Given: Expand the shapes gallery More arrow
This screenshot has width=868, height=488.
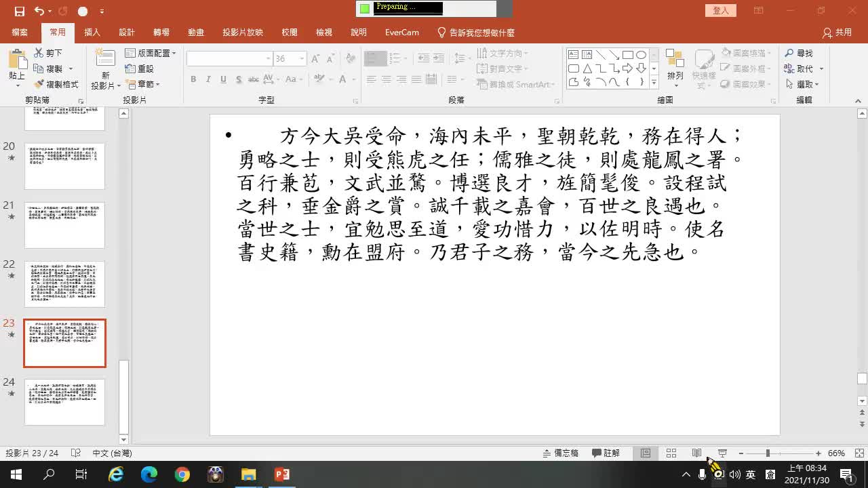Looking at the screenshot, I should point(654,83).
